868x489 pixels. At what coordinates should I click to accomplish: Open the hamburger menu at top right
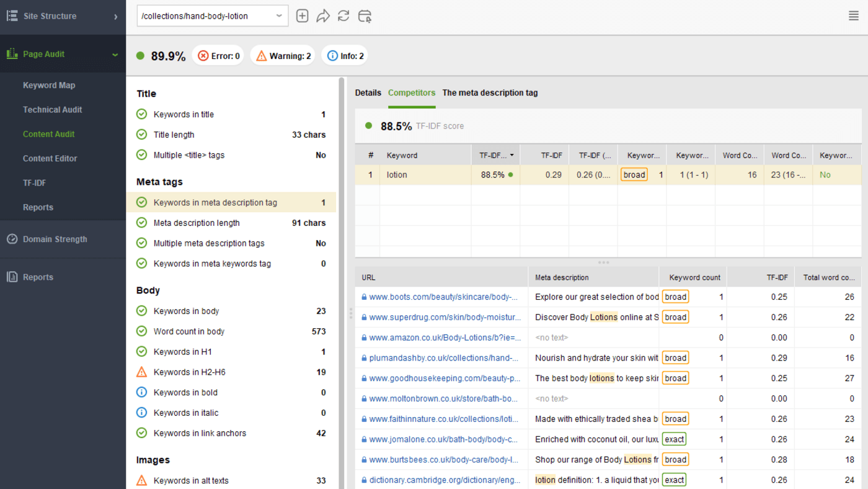pyautogui.click(x=853, y=16)
